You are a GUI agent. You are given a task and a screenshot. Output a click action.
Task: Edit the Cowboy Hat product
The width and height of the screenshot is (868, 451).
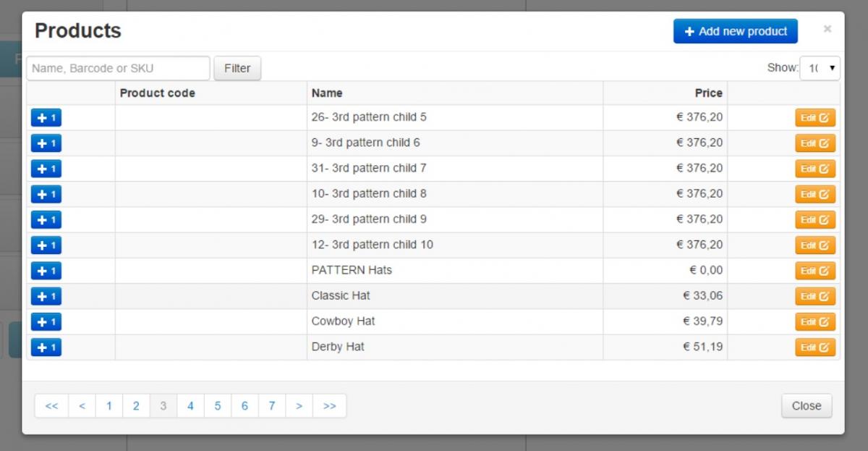(x=815, y=322)
